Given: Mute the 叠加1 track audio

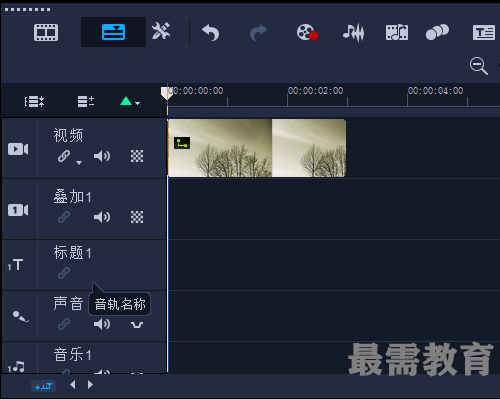Looking at the screenshot, I should (x=102, y=217).
